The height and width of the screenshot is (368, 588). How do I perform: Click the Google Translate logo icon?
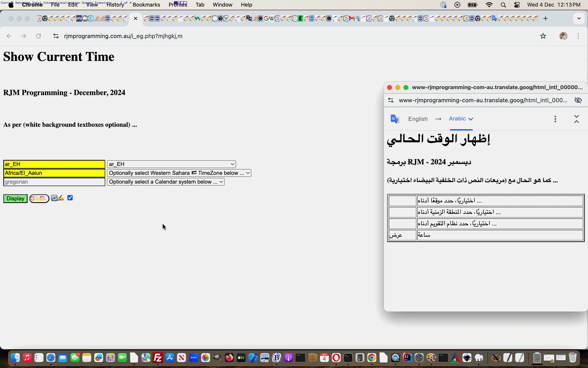pos(395,119)
